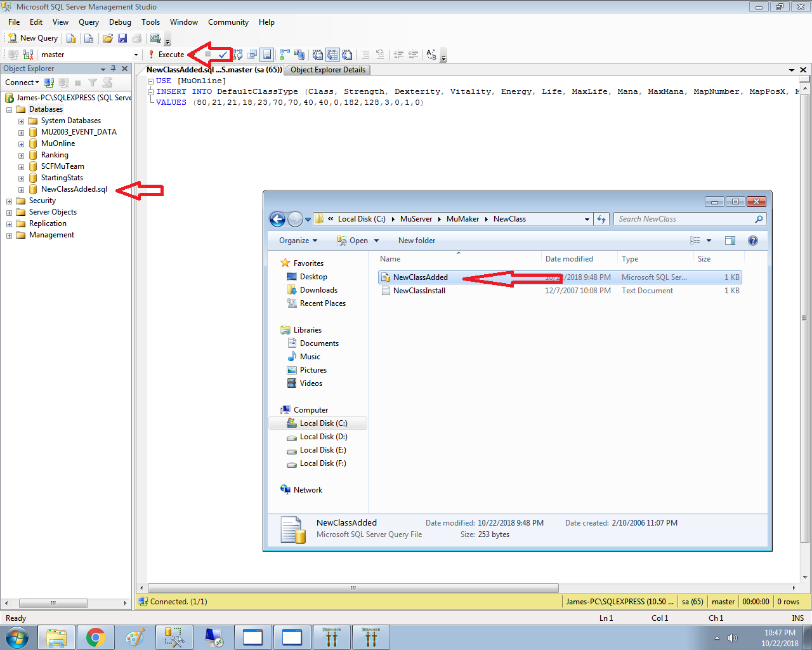The height and width of the screenshot is (650, 812).
Task: Open Windows Explorer from the taskbar
Action: (x=56, y=637)
